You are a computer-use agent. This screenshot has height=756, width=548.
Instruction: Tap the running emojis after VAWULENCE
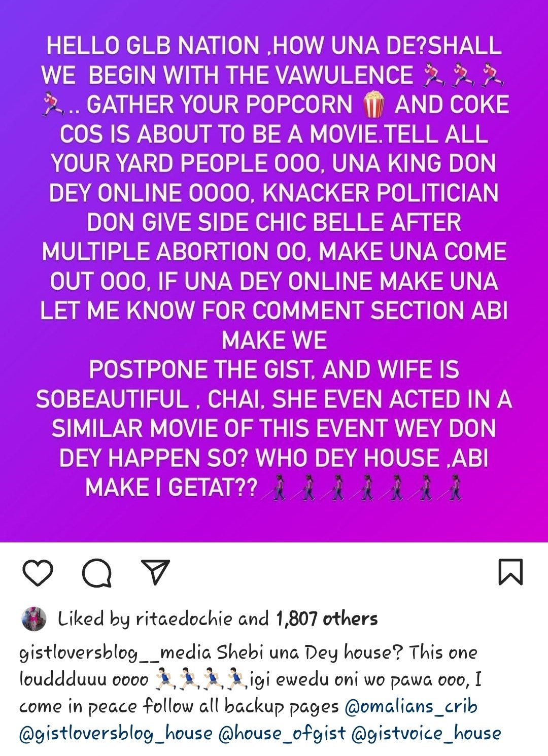pyautogui.click(x=463, y=75)
